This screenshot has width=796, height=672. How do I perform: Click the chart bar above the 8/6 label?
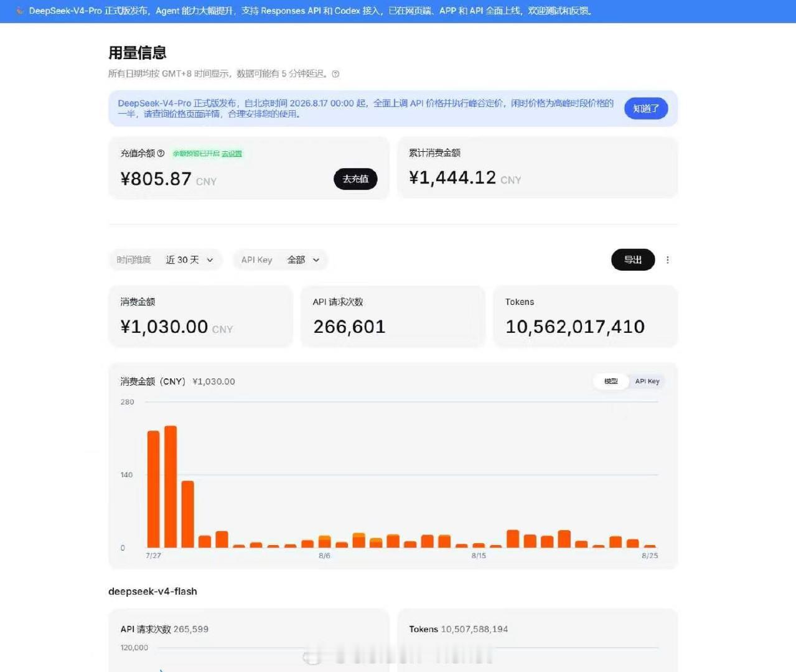(325, 542)
